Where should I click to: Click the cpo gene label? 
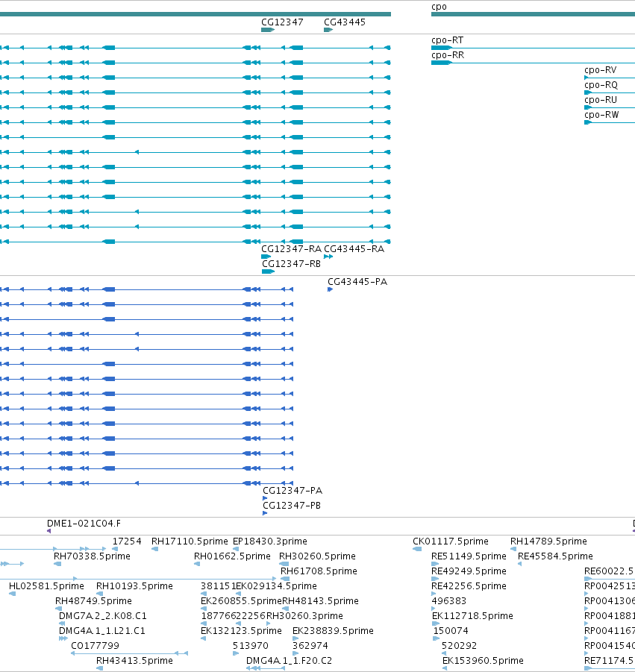(x=439, y=7)
